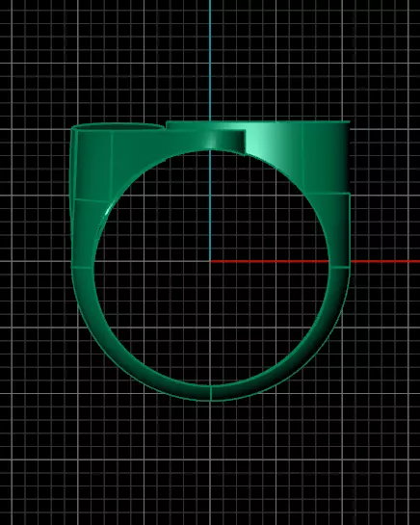Viewport: 420px width, 525px height.
Task: Select the oval cylinder face atop ring's left shoulder
Action: [x=118, y=127]
